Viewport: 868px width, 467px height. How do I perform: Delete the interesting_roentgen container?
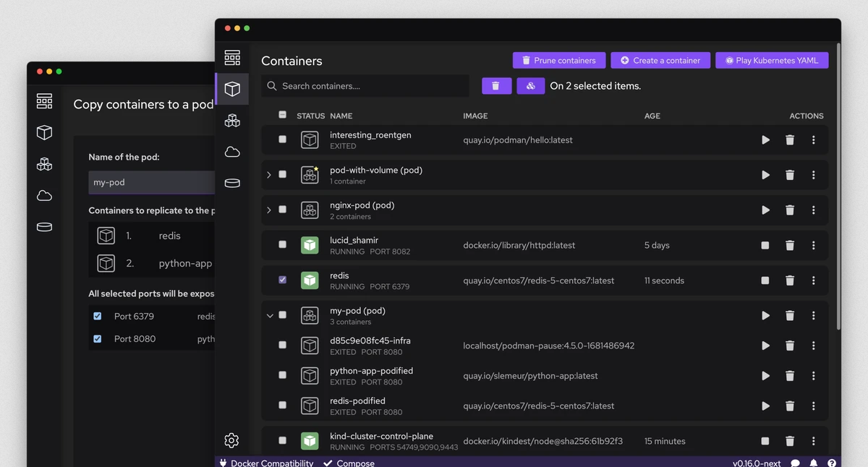790,140
